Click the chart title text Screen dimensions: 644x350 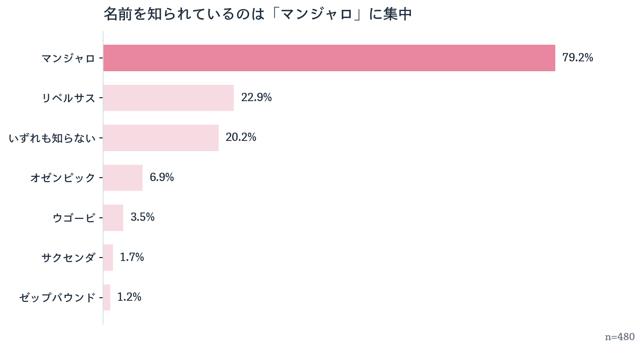[x=258, y=14]
